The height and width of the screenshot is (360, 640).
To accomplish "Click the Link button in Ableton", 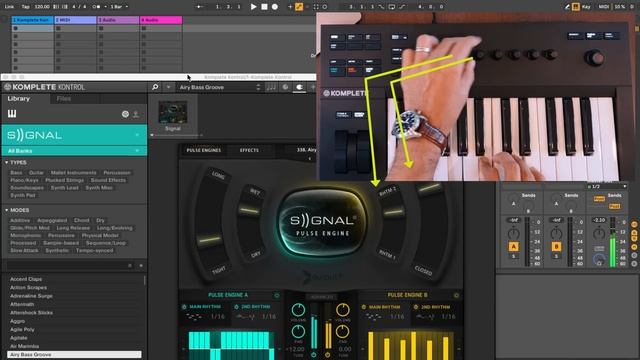I will (x=9, y=7).
